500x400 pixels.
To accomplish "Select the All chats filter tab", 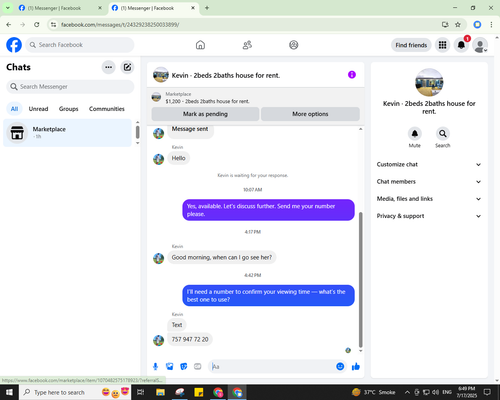I will (14, 109).
